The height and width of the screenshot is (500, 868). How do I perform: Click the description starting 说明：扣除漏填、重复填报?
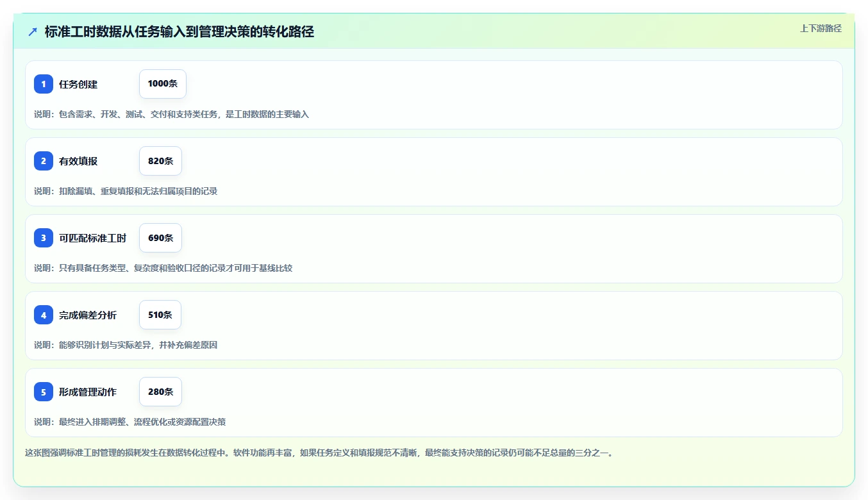tap(126, 191)
